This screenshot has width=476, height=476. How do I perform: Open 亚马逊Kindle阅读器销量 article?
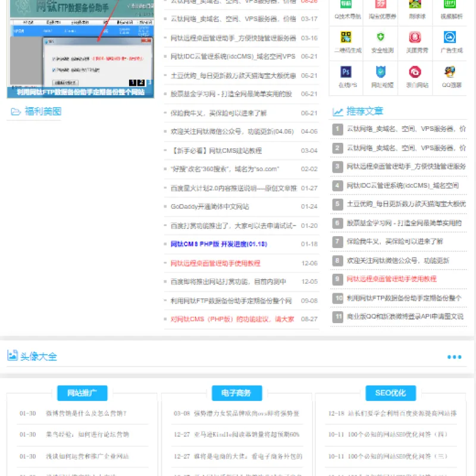(x=247, y=435)
